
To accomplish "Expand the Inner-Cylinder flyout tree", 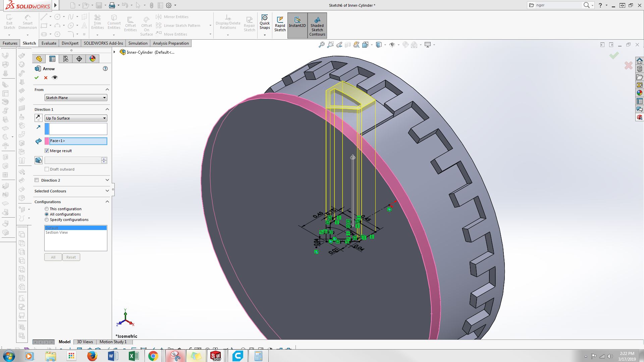I will (x=114, y=52).
